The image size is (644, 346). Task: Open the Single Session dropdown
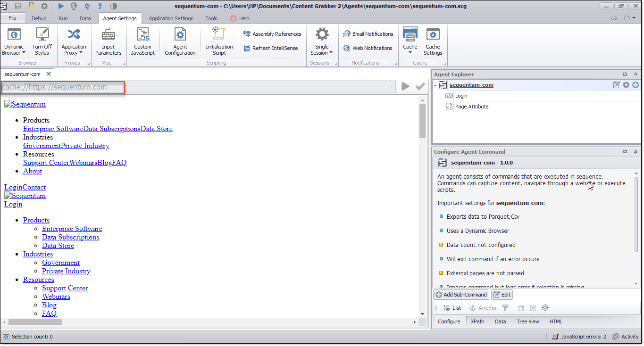[322, 50]
